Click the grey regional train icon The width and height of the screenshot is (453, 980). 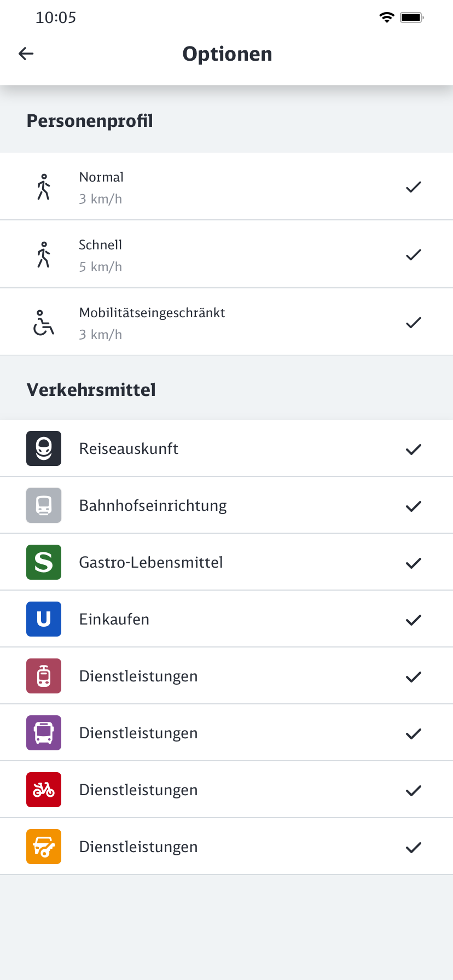[44, 505]
